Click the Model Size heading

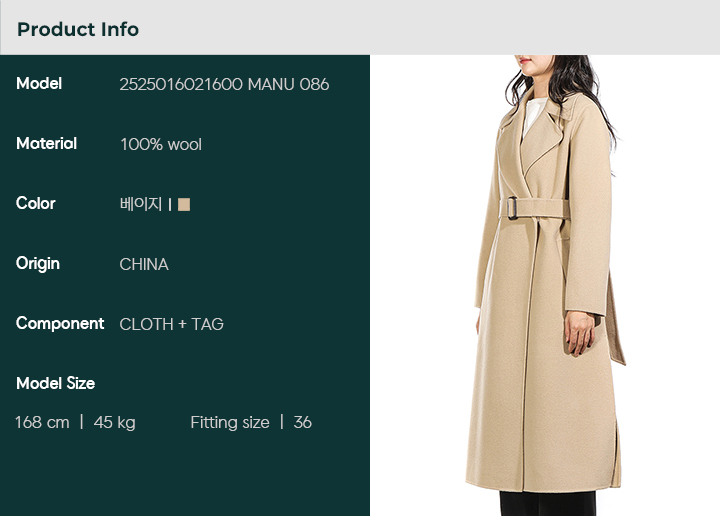[56, 383]
